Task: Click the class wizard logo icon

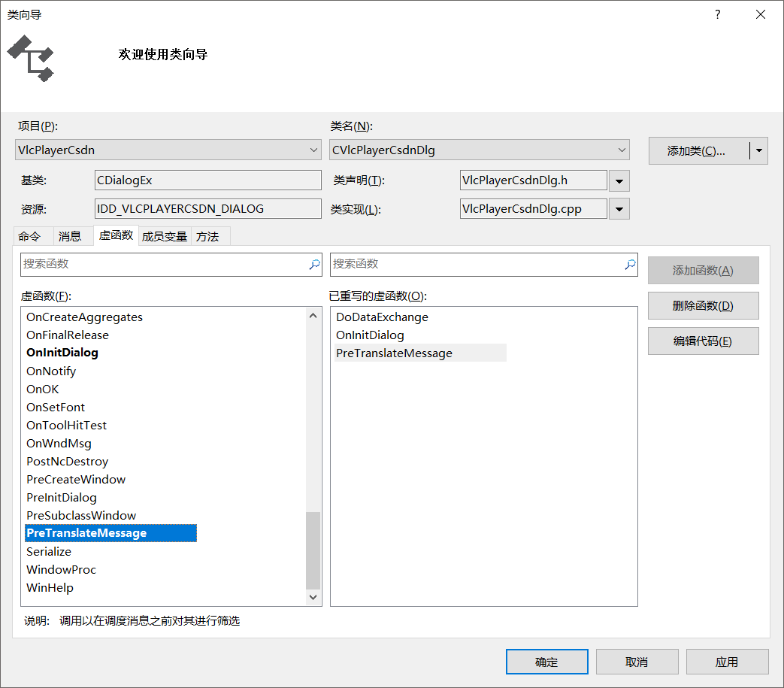Action: point(31,58)
